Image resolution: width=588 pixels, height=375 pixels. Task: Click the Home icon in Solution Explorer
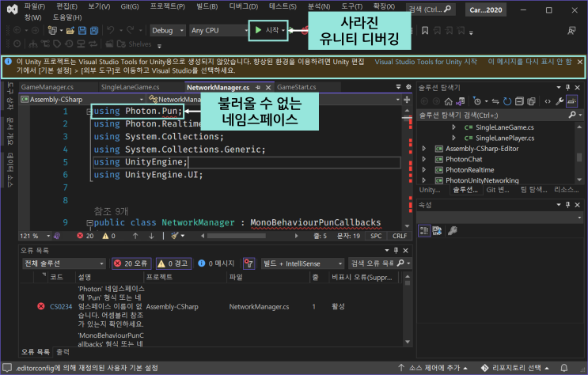449,101
